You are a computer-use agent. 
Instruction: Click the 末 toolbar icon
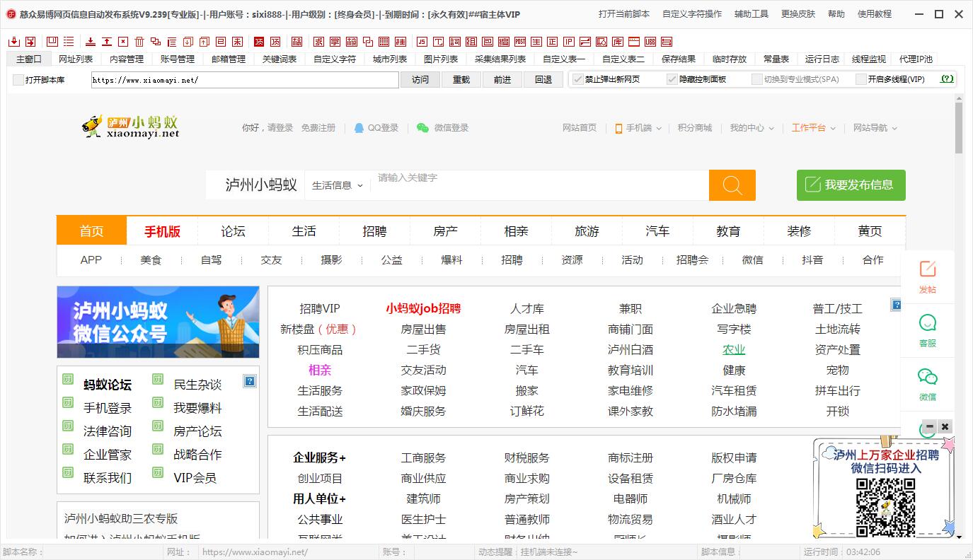(x=237, y=42)
